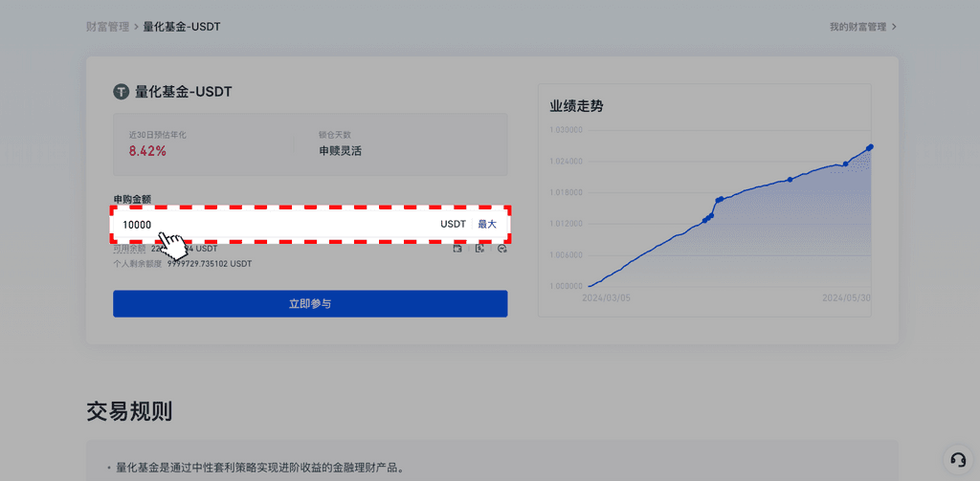Click the wallet deposit icon below the amount field

coord(457,249)
